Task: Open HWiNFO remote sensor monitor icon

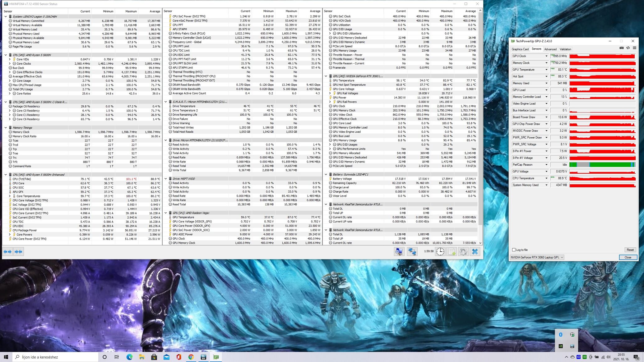Action: coord(399,251)
